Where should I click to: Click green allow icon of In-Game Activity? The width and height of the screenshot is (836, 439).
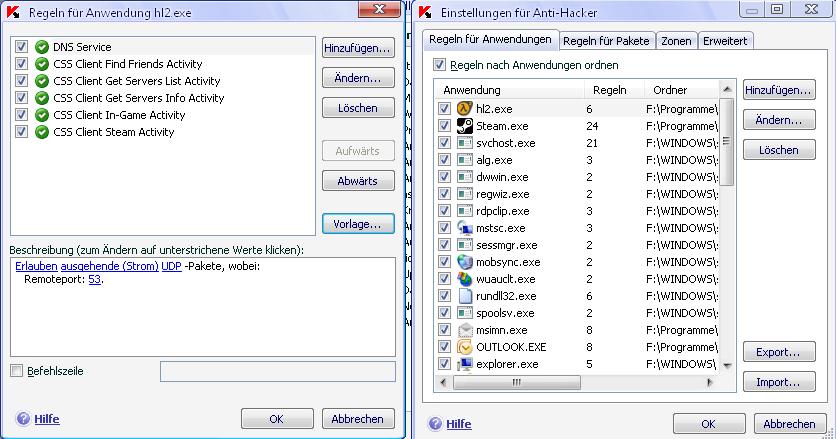point(42,115)
